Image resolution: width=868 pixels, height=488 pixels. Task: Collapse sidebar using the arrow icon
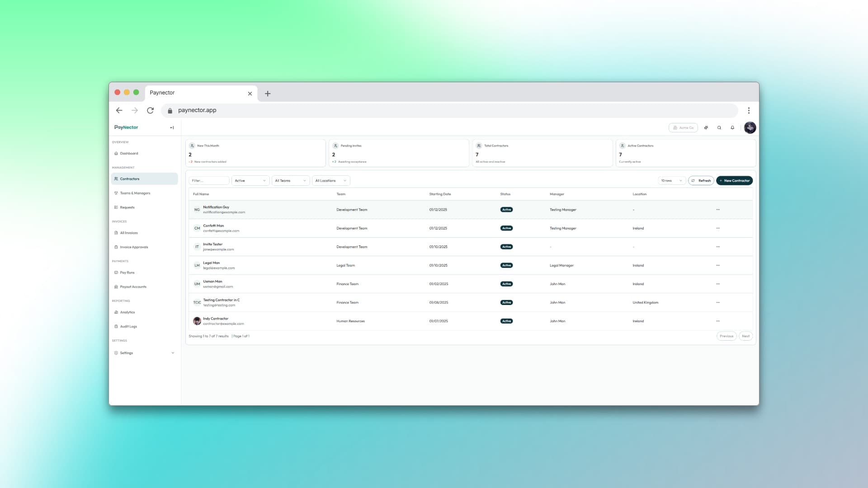pyautogui.click(x=172, y=128)
